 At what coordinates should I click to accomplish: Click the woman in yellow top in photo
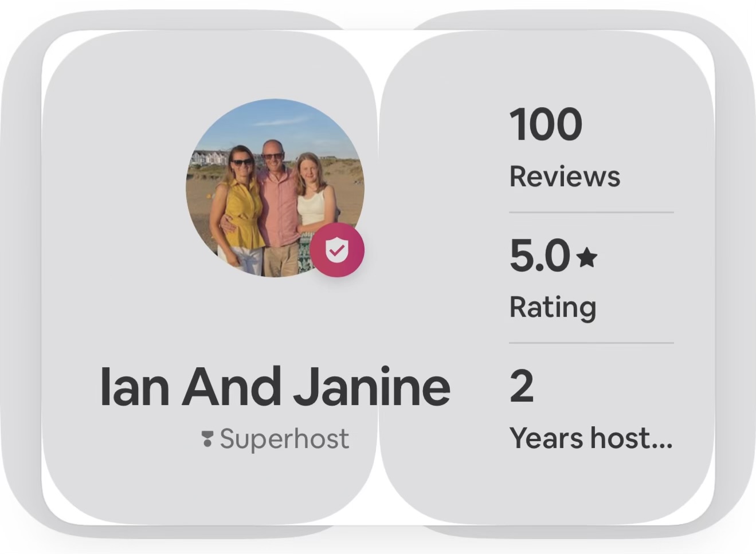(241, 206)
